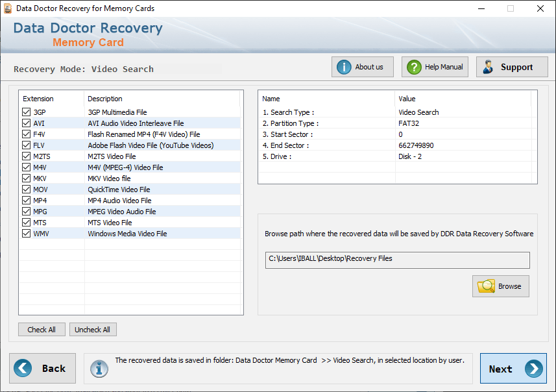The height and width of the screenshot is (392, 556).
Task: Open the About us button label
Action: (x=369, y=67)
